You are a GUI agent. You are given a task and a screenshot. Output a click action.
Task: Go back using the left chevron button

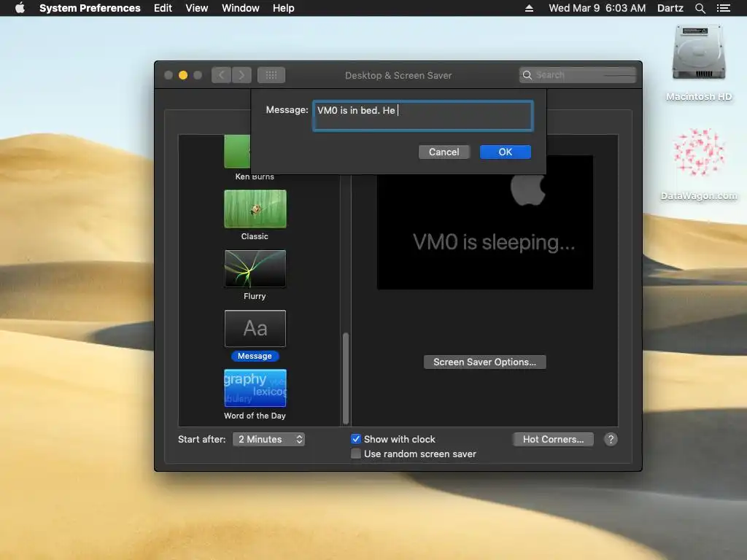coord(222,75)
